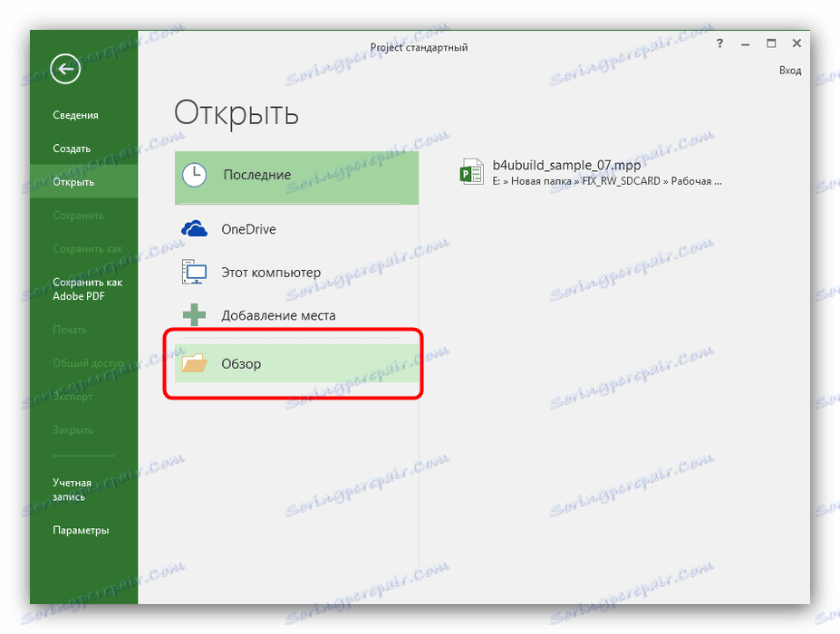
Task: Open Параметры in the sidebar
Action: coord(81,530)
